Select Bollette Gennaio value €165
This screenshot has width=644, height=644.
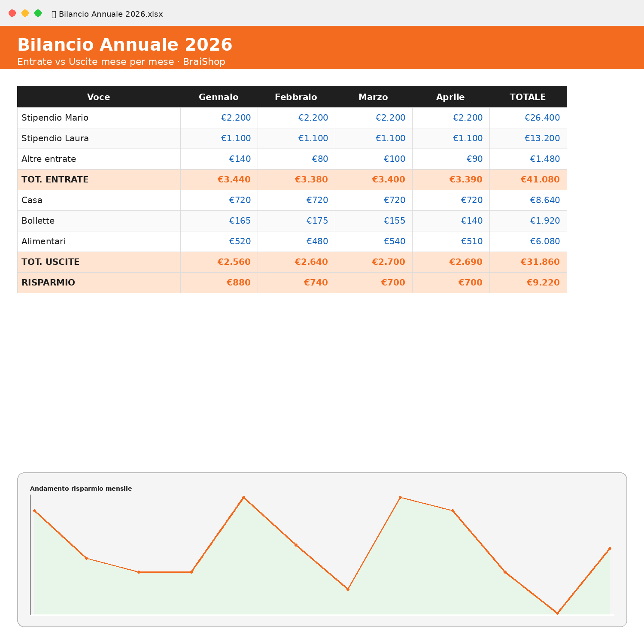(219, 221)
